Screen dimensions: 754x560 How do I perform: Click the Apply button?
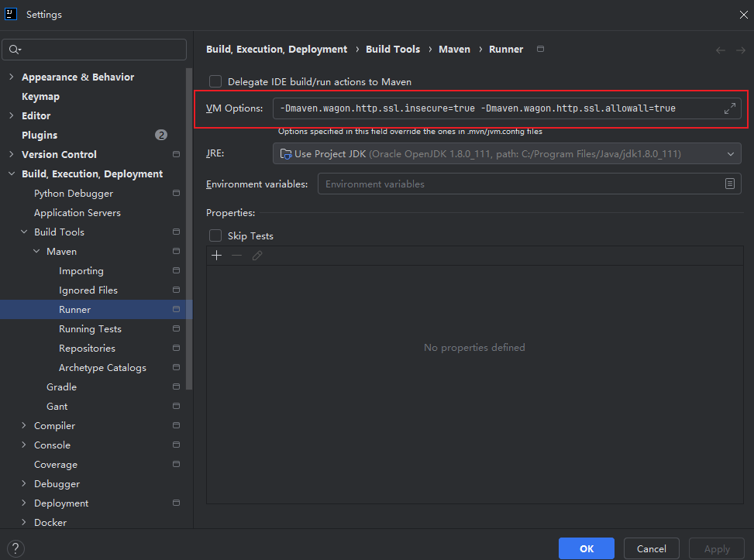[x=717, y=548]
